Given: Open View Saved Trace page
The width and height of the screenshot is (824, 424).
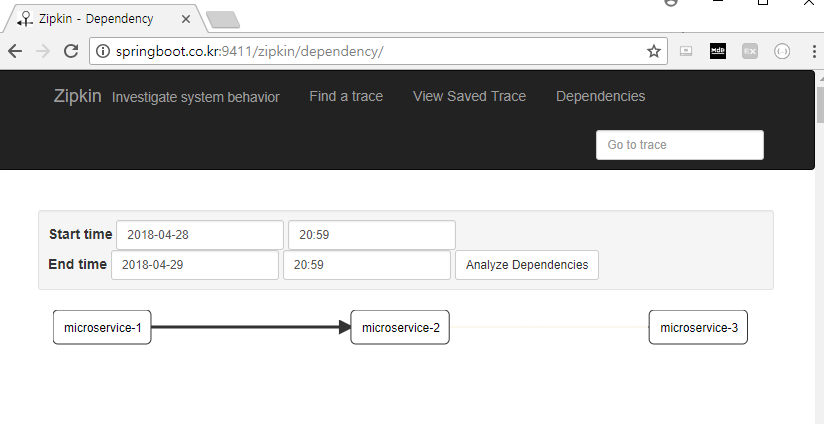Looking at the screenshot, I should coord(469,96).
